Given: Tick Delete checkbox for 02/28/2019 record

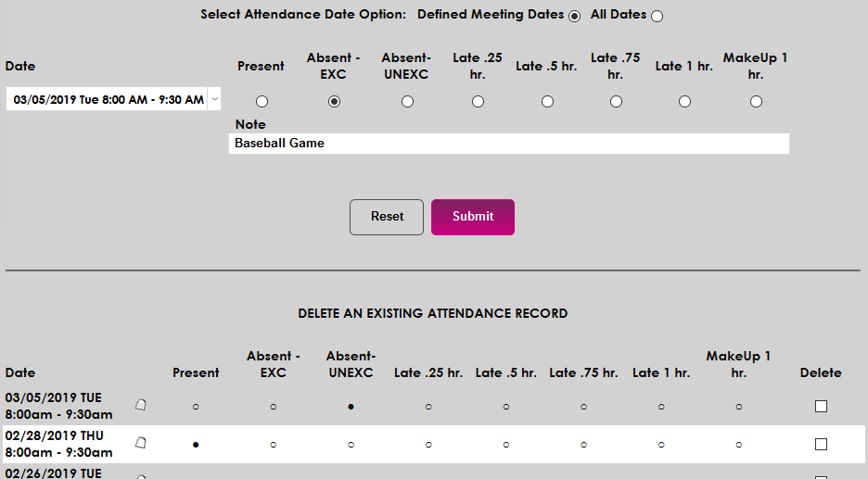Looking at the screenshot, I should click(821, 445).
